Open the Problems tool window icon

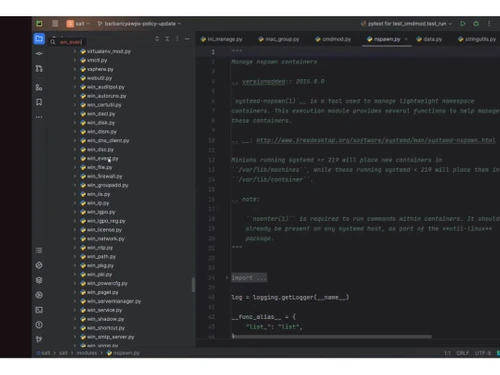coord(39,325)
